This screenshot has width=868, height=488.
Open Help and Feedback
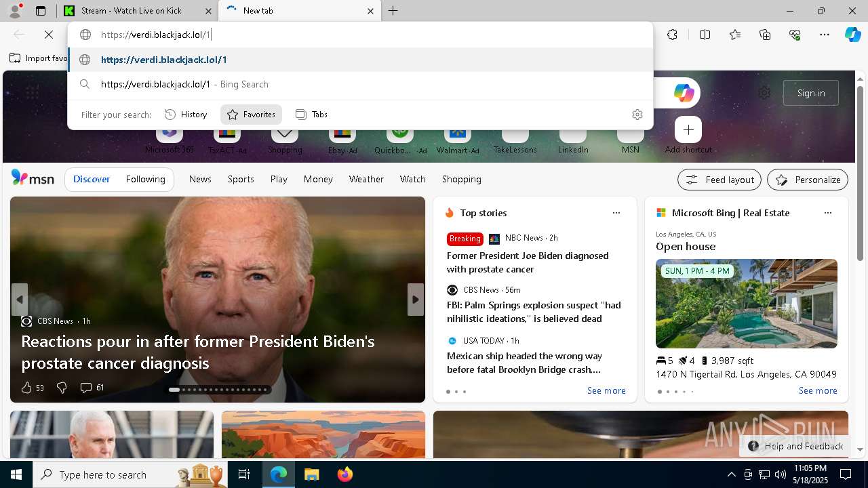tap(796, 446)
